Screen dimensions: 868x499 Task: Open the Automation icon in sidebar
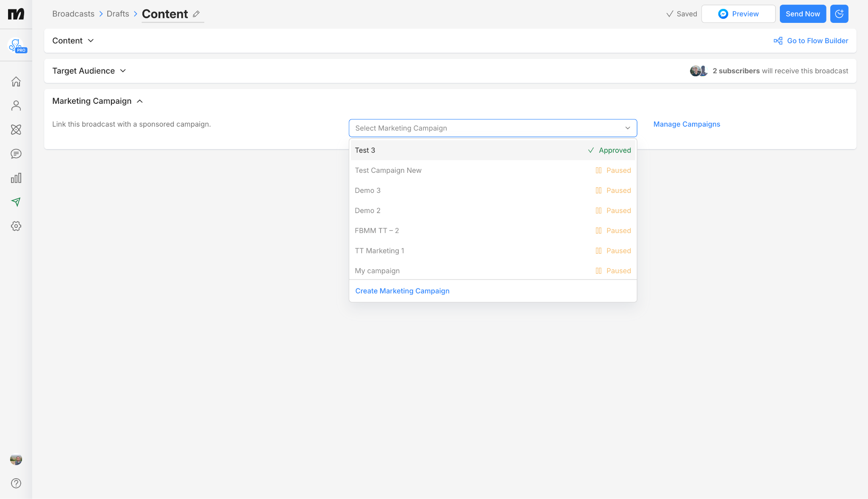[x=16, y=130]
